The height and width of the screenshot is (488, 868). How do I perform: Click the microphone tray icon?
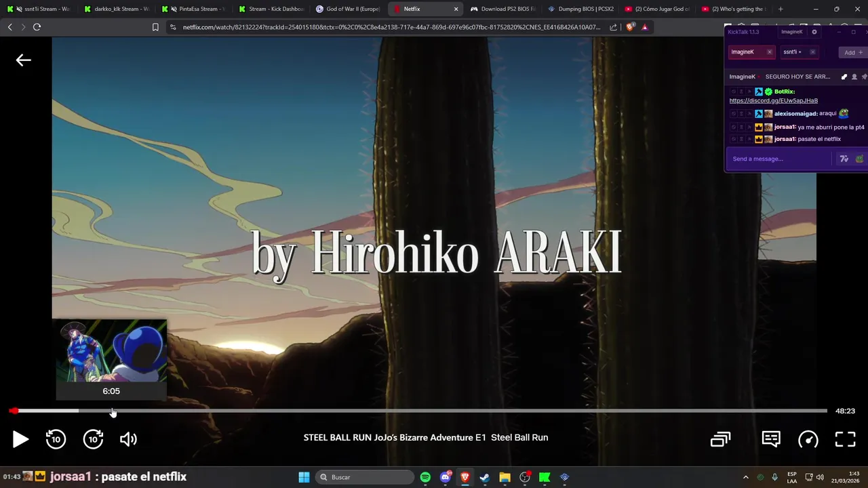click(x=774, y=477)
